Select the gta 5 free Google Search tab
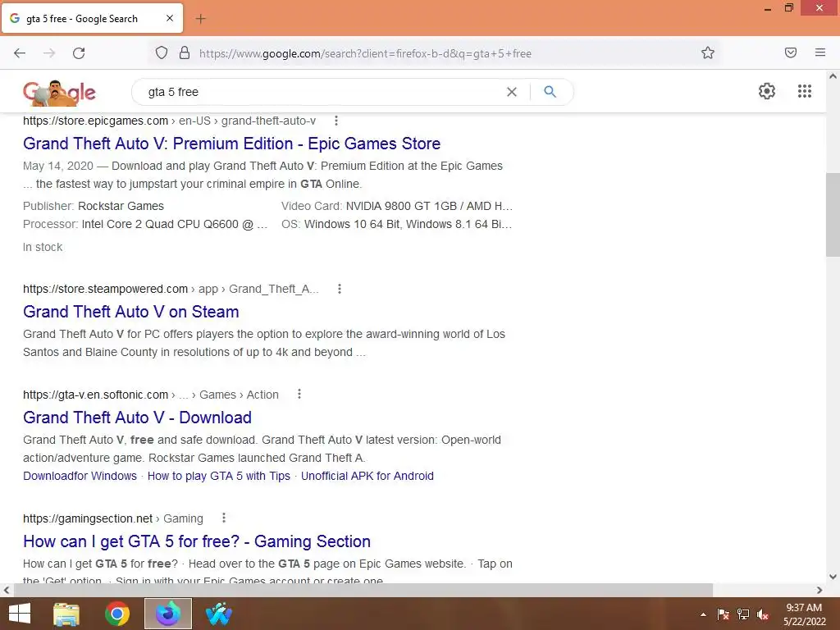This screenshot has width=840, height=630. pyautogui.click(x=92, y=18)
